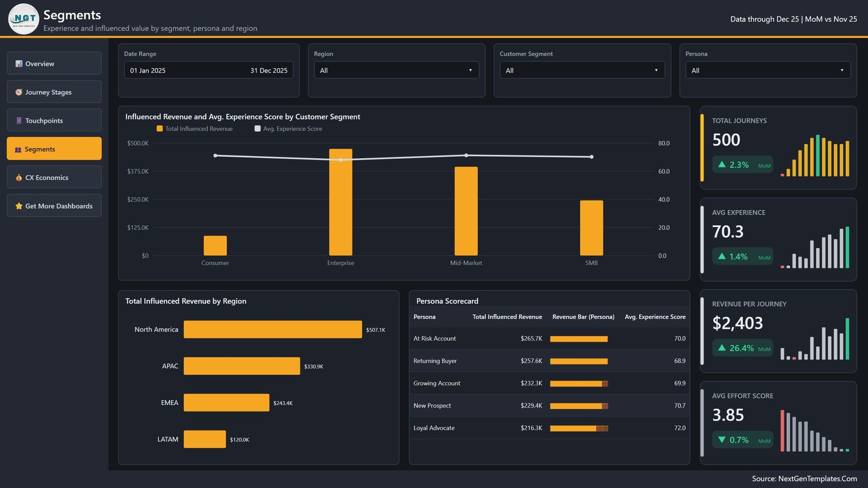
Task: Click the Avg Experience sparkline chart
Action: pos(815,247)
